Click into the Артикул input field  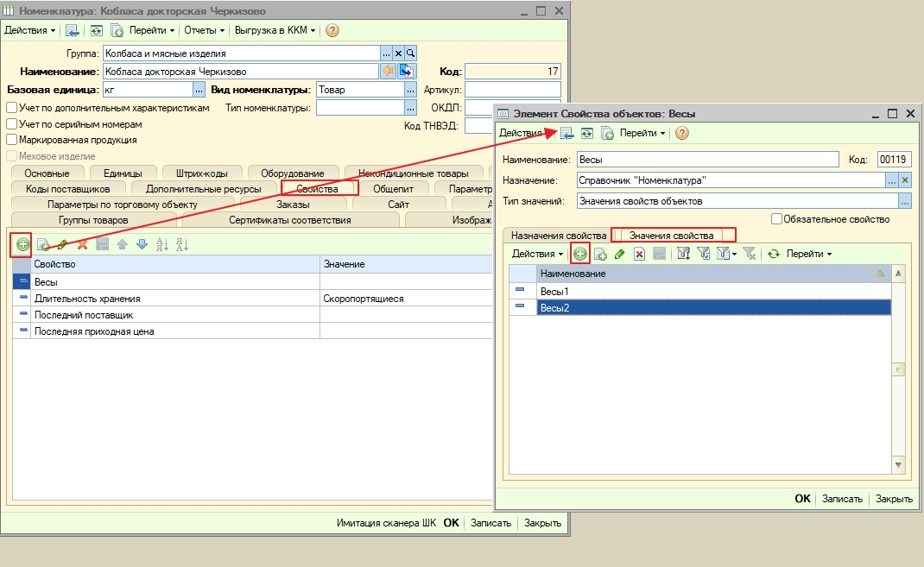[x=513, y=90]
